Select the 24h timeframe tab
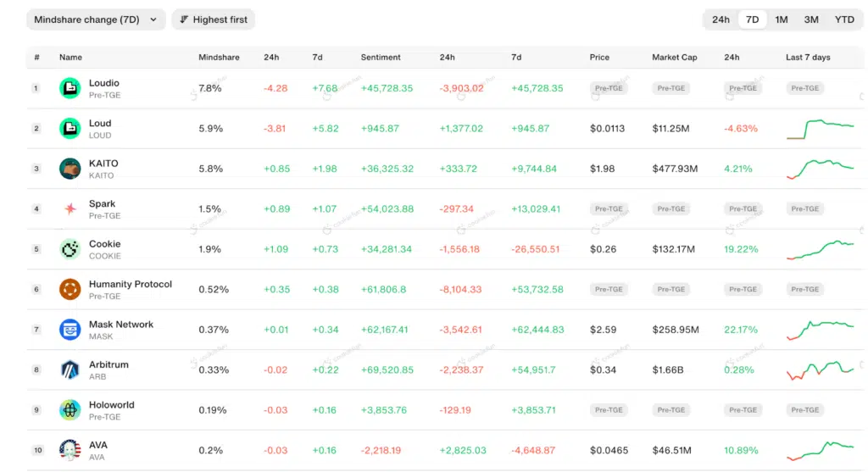The height and width of the screenshot is (472, 868). pyautogui.click(x=721, y=19)
